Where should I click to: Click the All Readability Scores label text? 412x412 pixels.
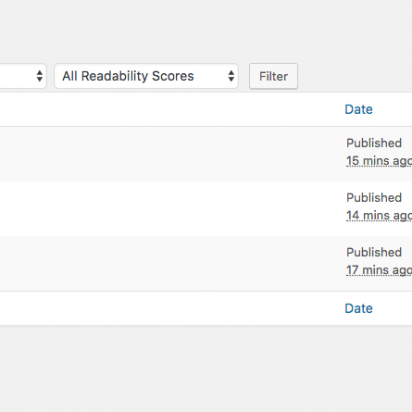[128, 76]
